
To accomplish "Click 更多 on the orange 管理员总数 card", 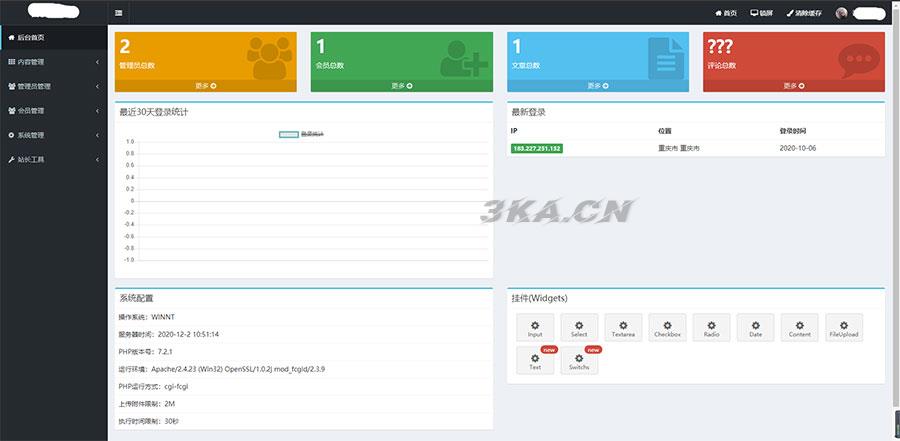I will 206,86.
